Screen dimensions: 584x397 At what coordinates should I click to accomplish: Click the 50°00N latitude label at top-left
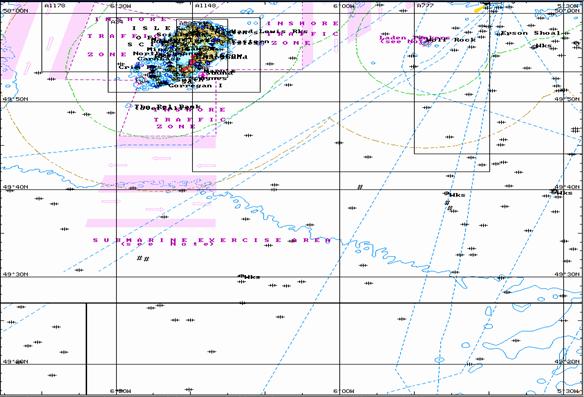pyautogui.click(x=15, y=11)
